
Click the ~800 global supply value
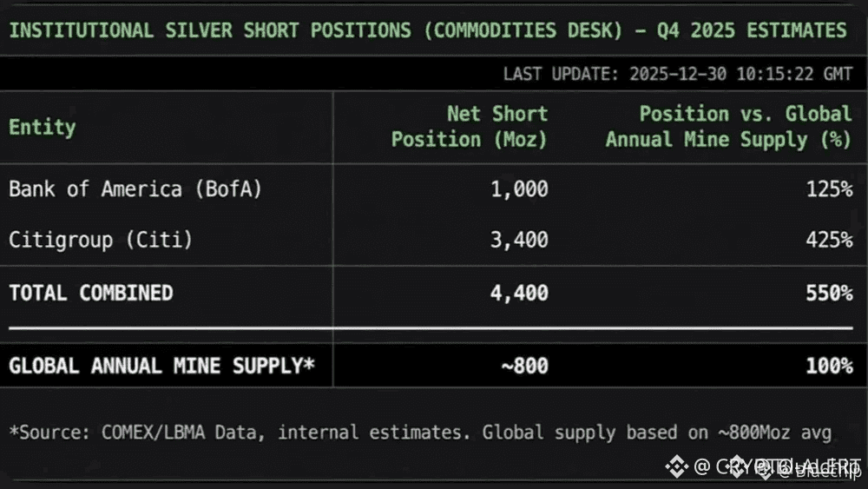click(524, 366)
